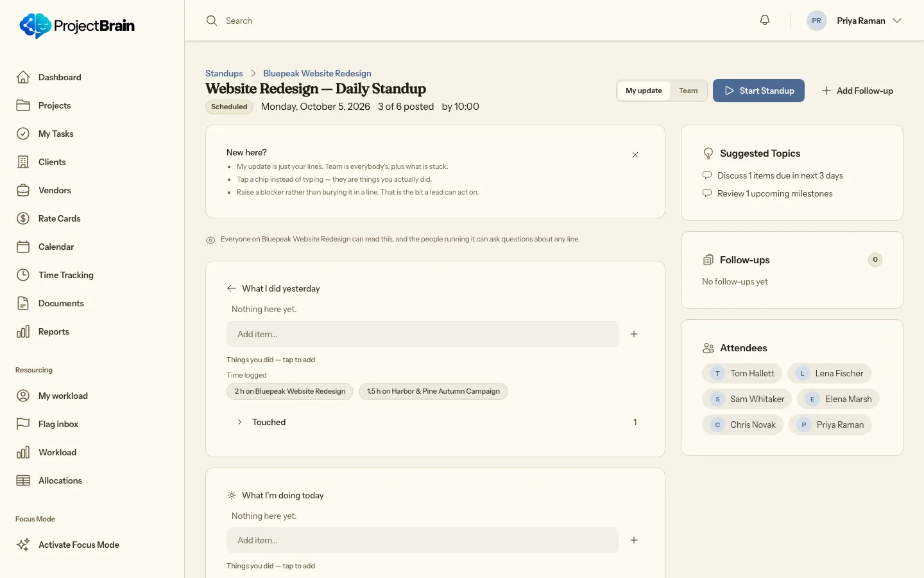The image size is (924, 578).
Task: Click yesterday's Add item field
Action: 422,334
